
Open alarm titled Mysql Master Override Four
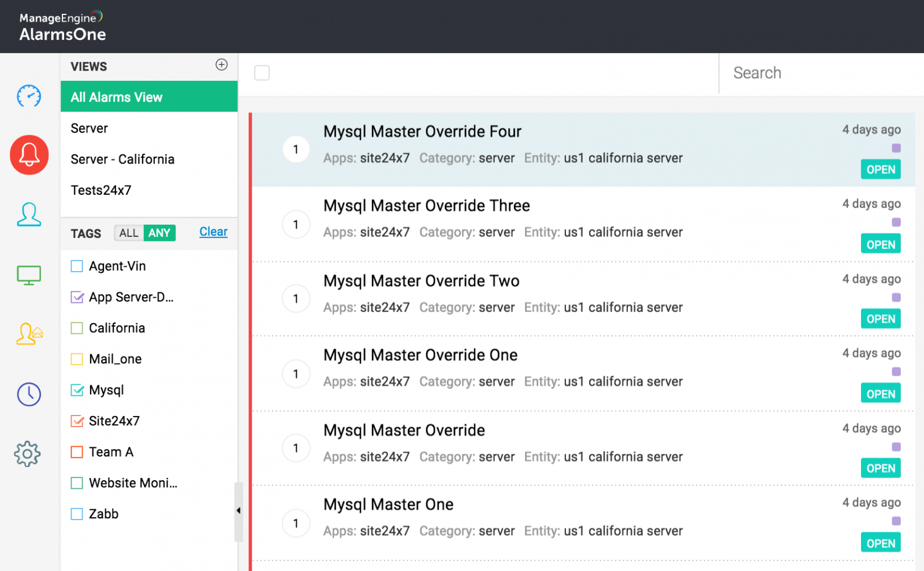tap(422, 132)
